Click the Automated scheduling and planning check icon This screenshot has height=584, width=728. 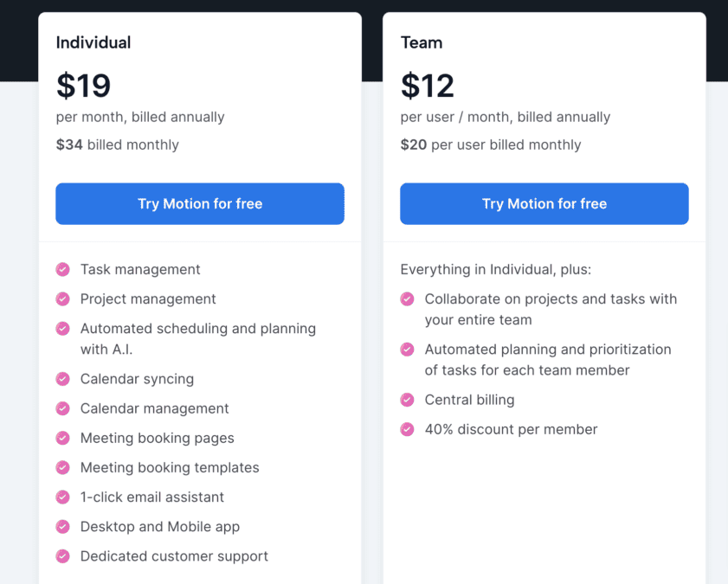[62, 329]
